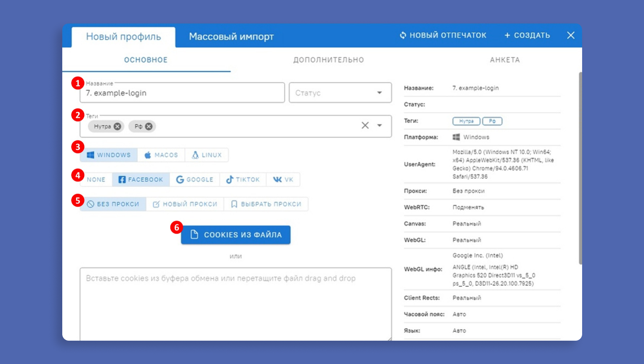
Task: Click the Facebook logo icon
Action: [122, 179]
